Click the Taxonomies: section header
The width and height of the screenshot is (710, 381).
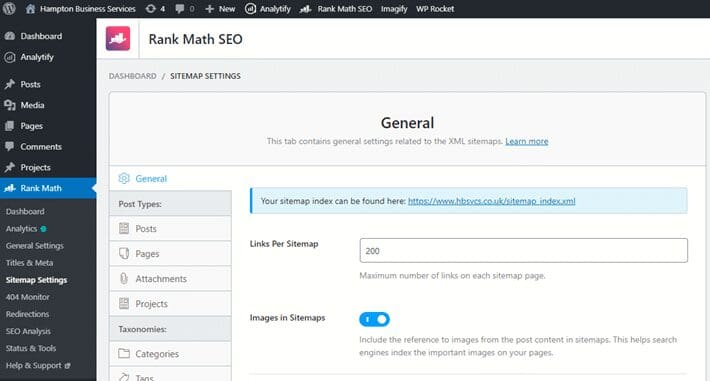pos(170,328)
